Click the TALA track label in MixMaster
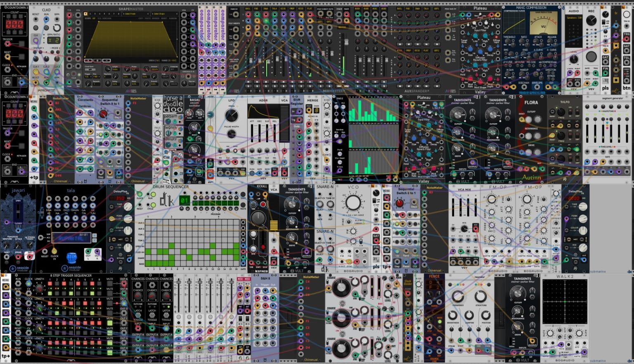Image resolution: width=634 pixels, height=364 pixels. coord(274,9)
